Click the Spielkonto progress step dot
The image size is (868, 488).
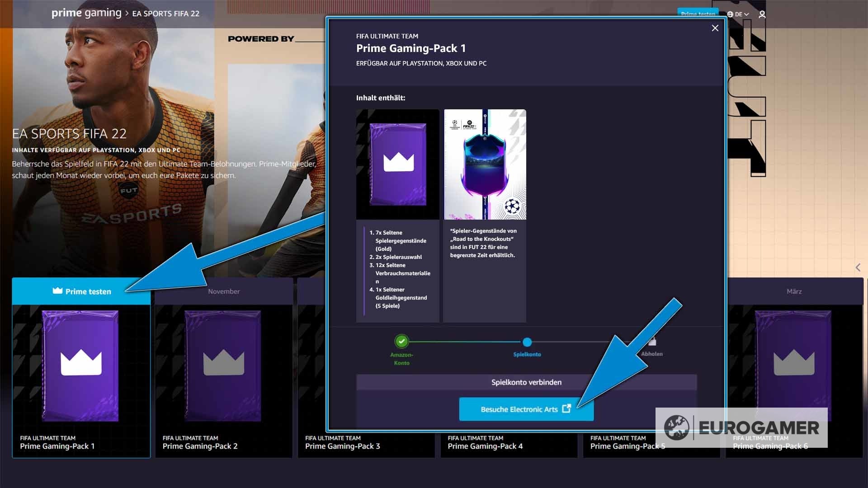coord(527,342)
